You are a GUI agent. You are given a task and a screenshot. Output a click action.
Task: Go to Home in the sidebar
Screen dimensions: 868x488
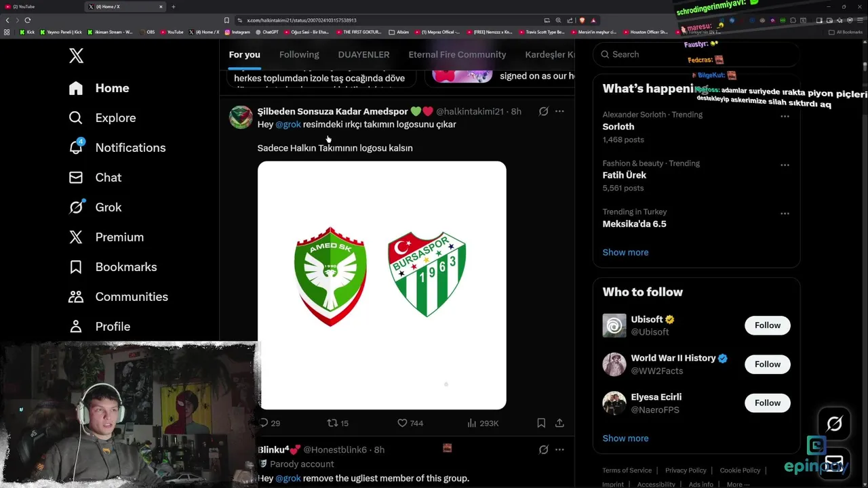coord(99,88)
